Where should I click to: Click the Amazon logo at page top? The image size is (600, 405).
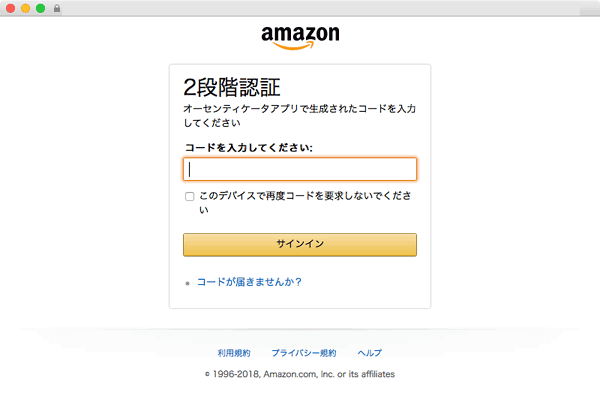point(300,38)
